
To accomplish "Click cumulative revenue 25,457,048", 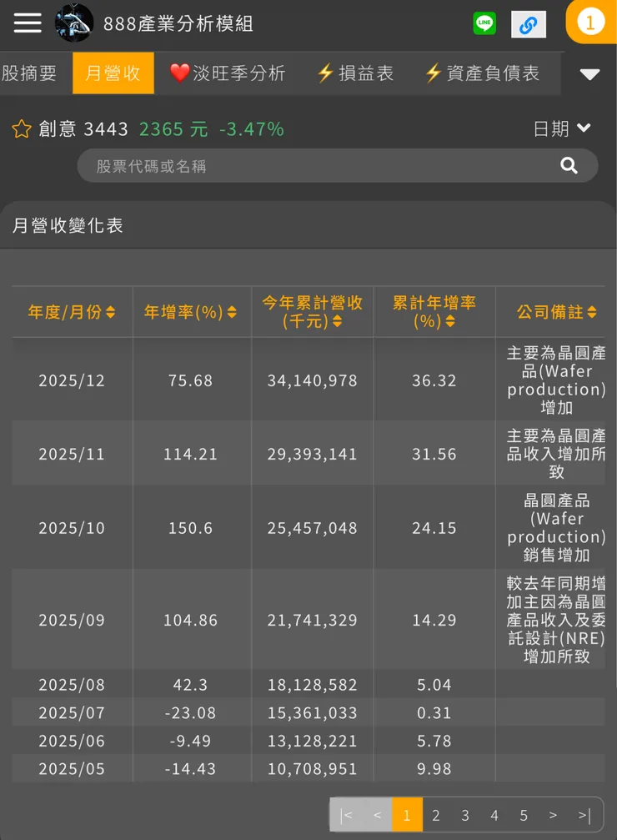I will tap(312, 528).
